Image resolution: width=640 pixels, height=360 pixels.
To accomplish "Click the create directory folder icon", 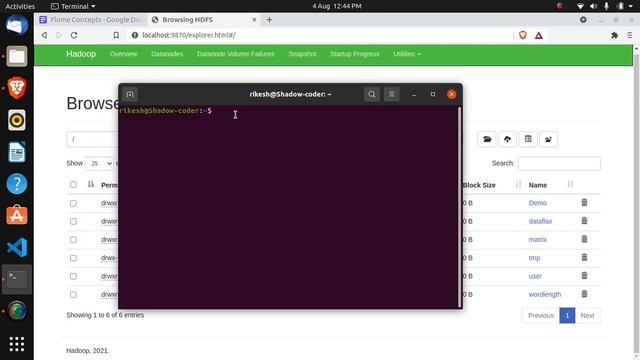I will (487, 139).
